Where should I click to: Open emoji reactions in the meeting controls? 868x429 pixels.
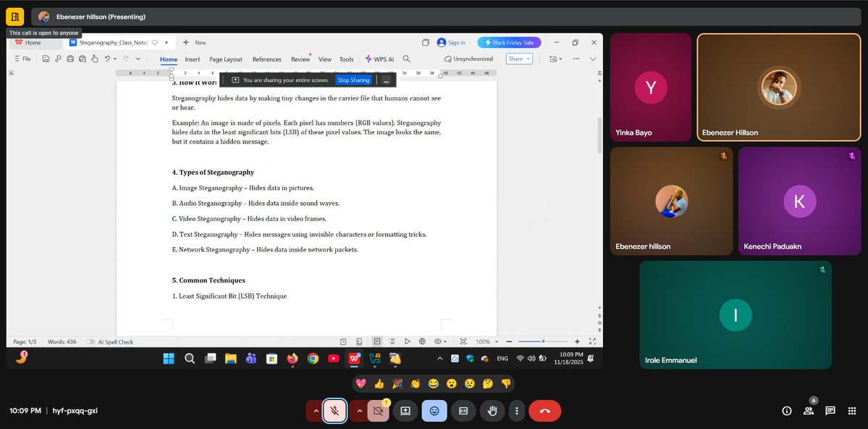click(434, 411)
